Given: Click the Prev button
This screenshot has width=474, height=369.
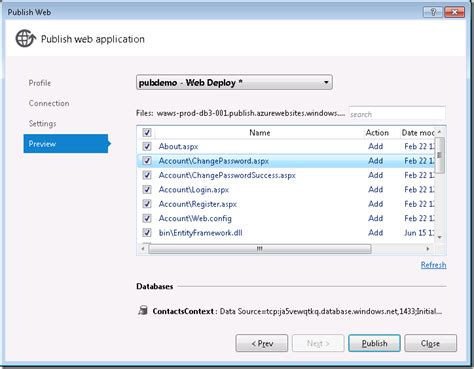Looking at the screenshot, I should (262, 343).
